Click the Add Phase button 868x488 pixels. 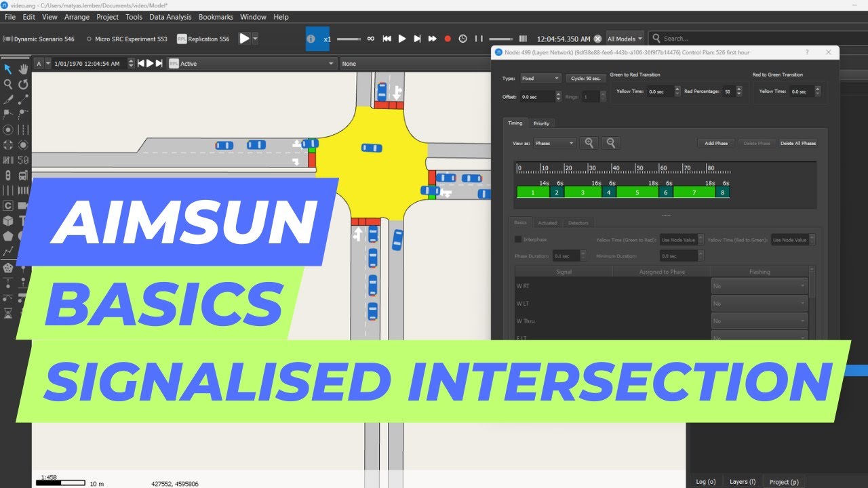tap(716, 143)
